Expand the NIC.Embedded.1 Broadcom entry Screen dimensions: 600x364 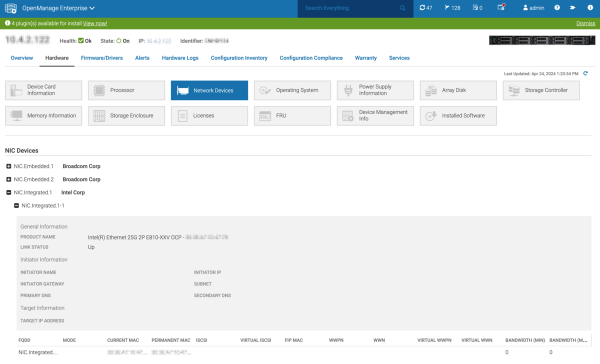tap(7, 166)
